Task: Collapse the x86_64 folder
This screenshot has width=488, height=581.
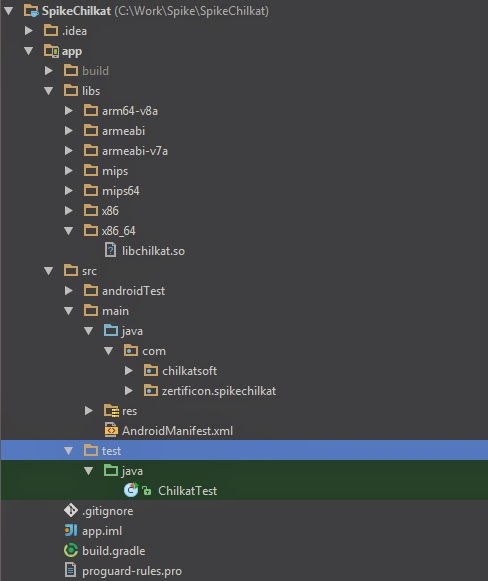Action: [69, 230]
